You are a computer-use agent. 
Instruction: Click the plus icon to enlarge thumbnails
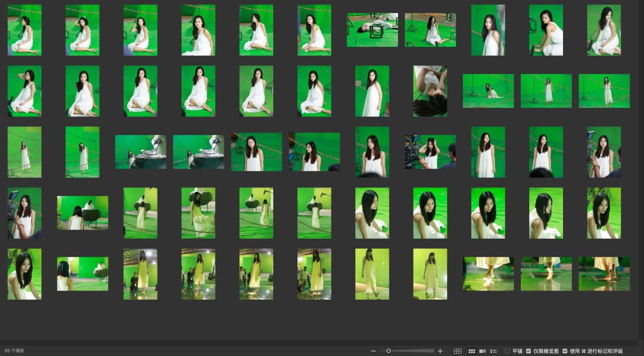click(x=440, y=351)
